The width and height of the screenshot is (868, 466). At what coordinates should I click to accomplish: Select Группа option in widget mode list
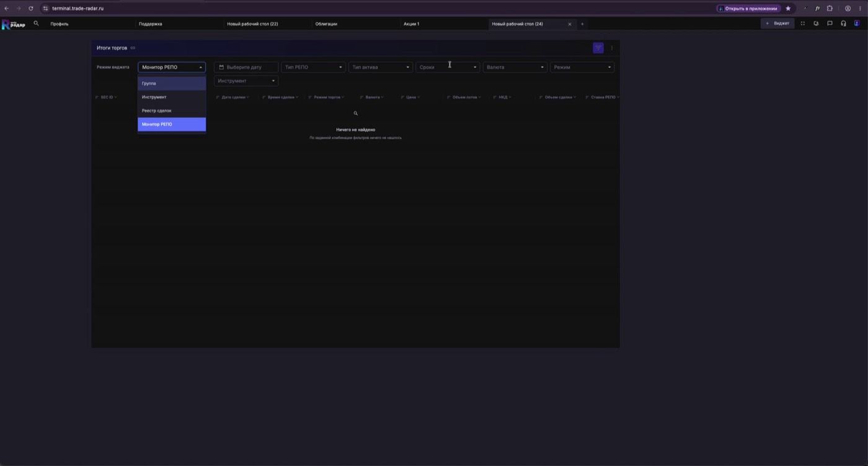(172, 83)
